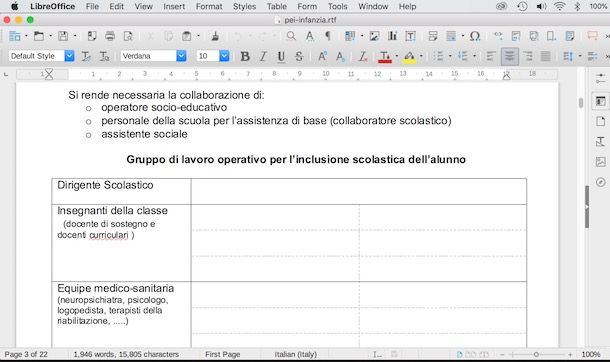This screenshot has height=362, width=610.
Task: Click Clear Direct Formatting icon
Action: coord(363,56)
